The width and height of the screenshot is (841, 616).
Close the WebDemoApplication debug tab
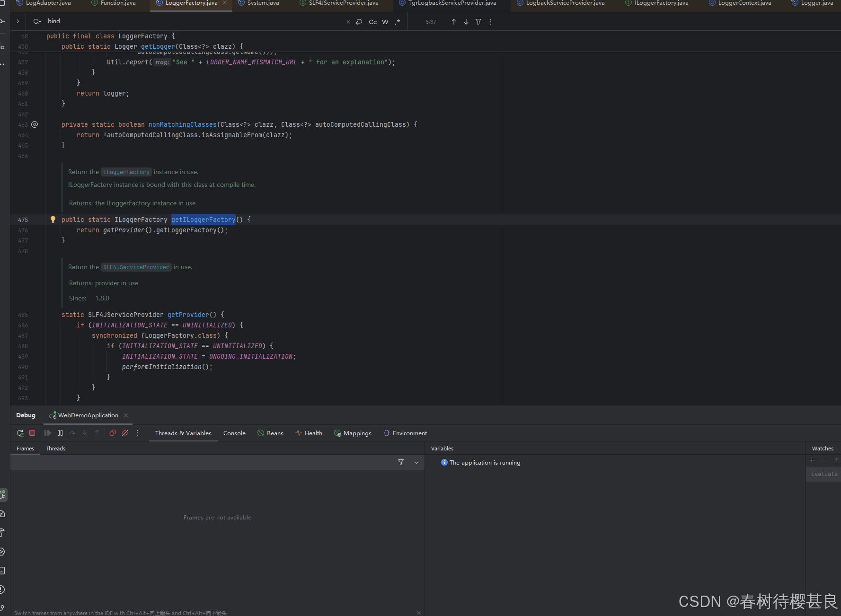click(x=126, y=415)
